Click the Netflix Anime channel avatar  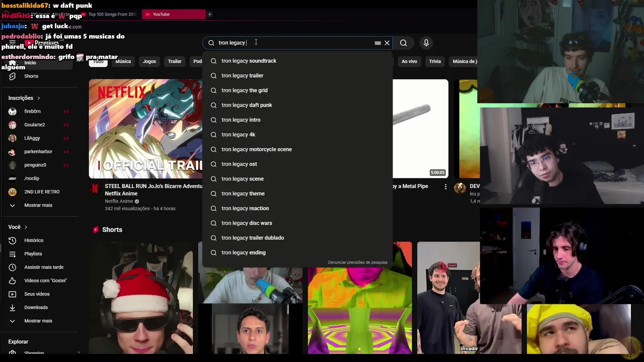click(95, 189)
